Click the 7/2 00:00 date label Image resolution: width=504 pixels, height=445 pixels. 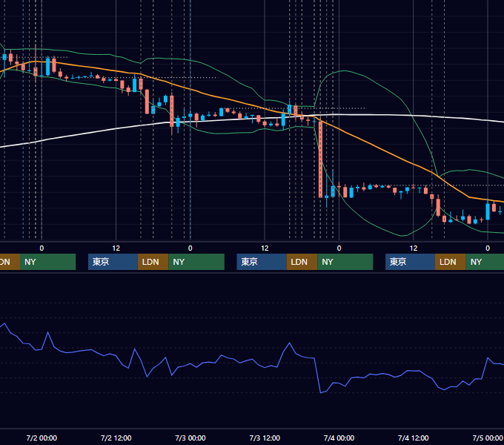pos(42,438)
